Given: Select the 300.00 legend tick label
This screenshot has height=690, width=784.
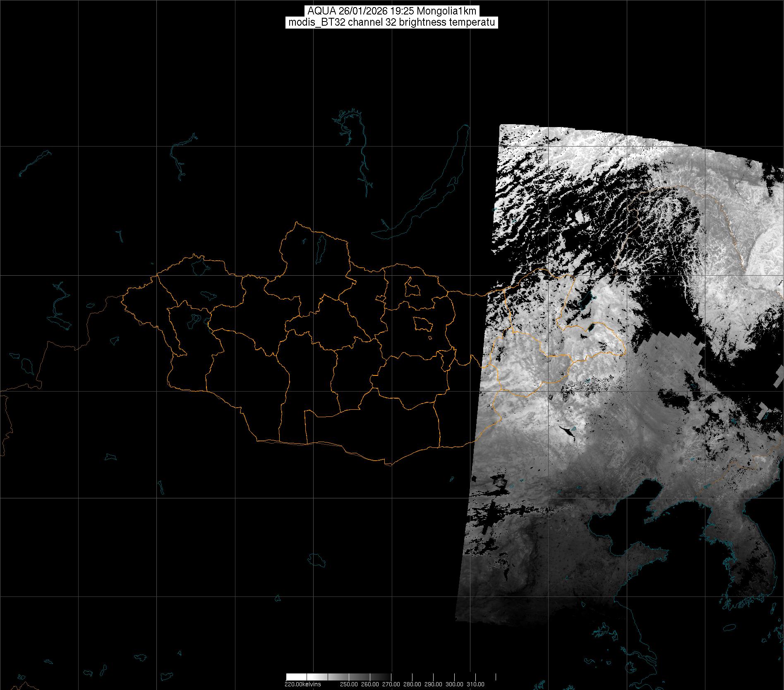Looking at the screenshot, I should click(x=454, y=684).
